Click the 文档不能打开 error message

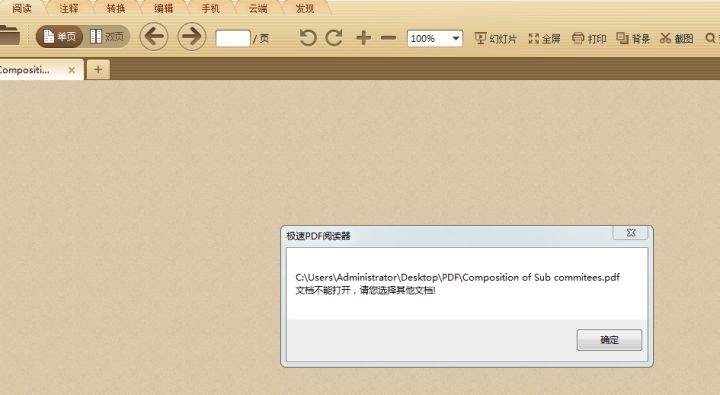365,290
